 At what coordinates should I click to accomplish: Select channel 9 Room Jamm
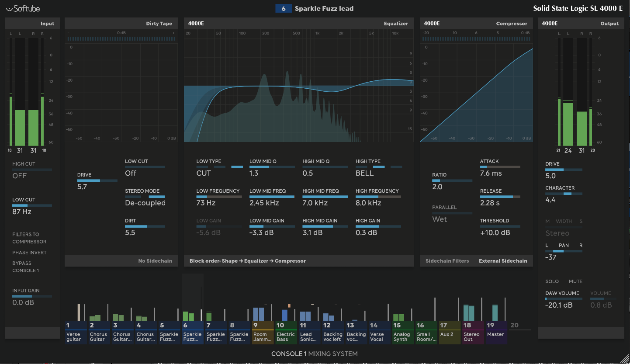(x=263, y=333)
